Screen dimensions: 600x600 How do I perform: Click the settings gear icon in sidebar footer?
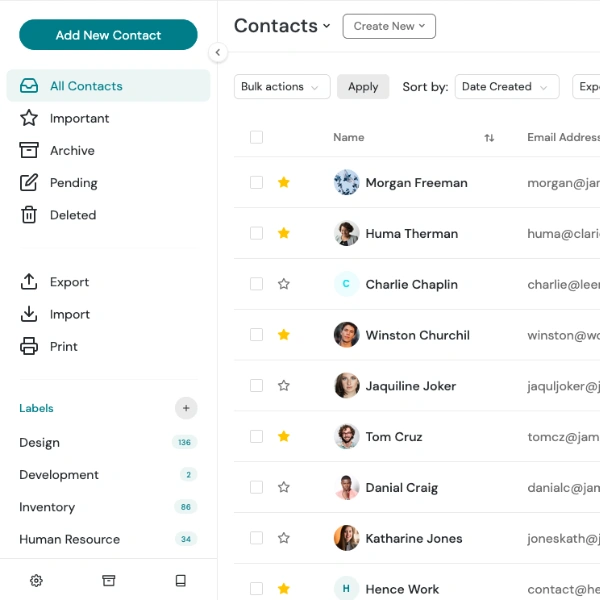[36, 580]
